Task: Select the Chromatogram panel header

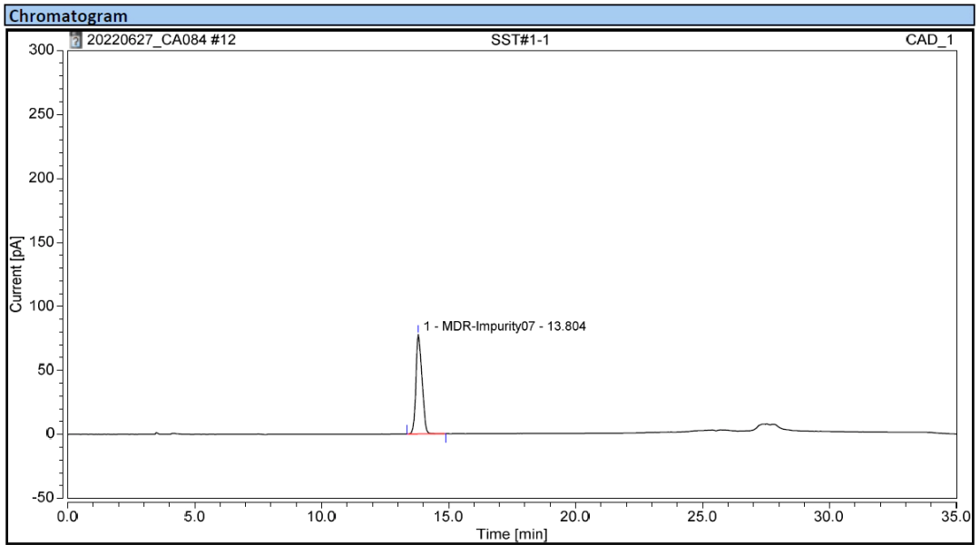Action: pos(489,15)
